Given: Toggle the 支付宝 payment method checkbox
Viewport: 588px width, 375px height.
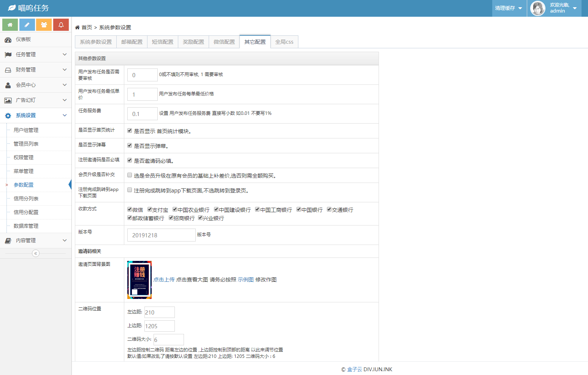Looking at the screenshot, I should pos(150,210).
